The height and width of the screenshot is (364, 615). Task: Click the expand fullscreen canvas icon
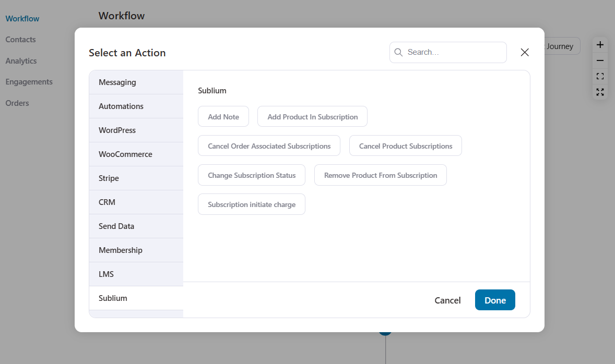point(600,92)
